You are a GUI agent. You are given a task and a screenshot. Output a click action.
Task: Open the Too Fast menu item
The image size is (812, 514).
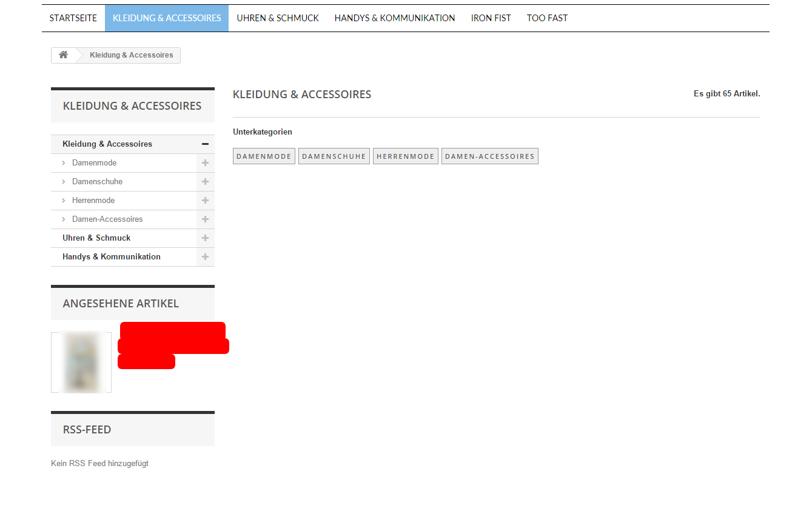547,18
